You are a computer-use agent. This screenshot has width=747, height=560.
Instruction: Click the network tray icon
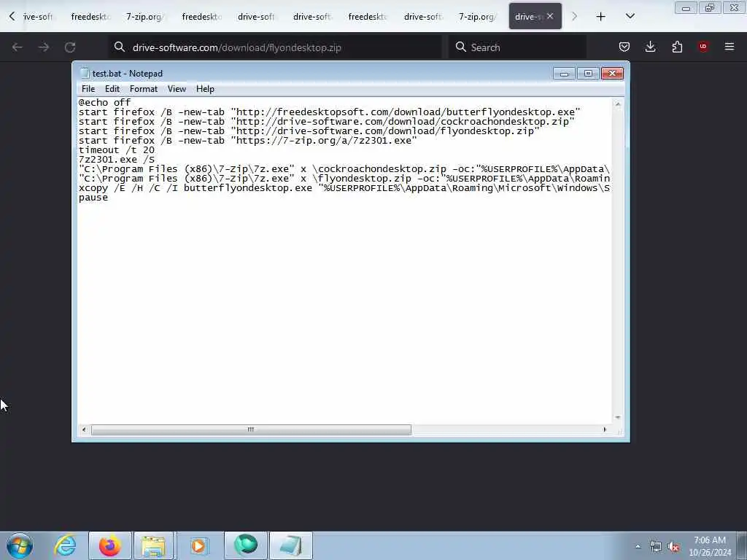pyautogui.click(x=656, y=547)
